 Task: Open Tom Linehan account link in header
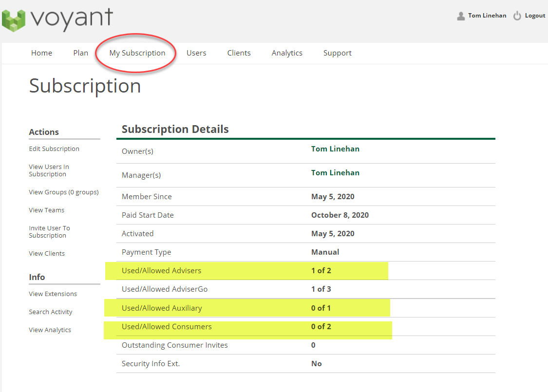[487, 16]
